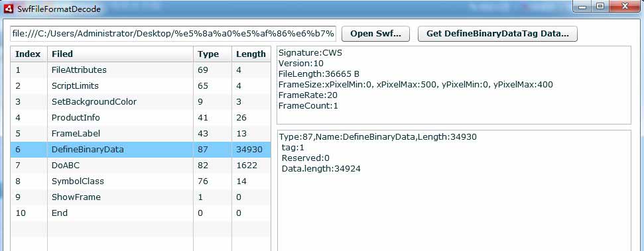Image resolution: width=644 pixels, height=251 pixels.
Task: Select the End row
Action: (141, 213)
